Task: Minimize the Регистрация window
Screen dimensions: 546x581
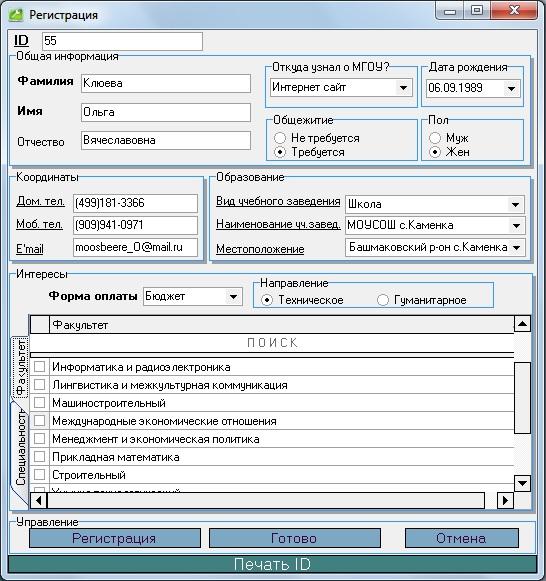Action: click(x=450, y=11)
